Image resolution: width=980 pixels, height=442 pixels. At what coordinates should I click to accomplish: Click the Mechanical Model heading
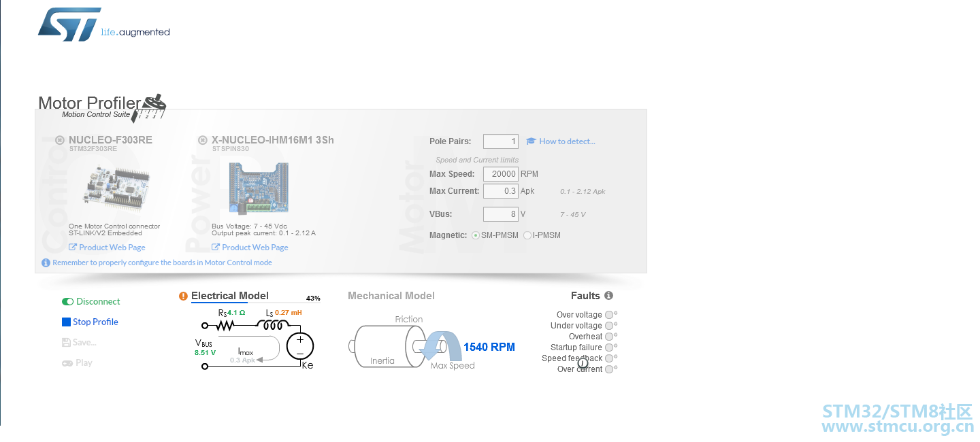(x=391, y=296)
